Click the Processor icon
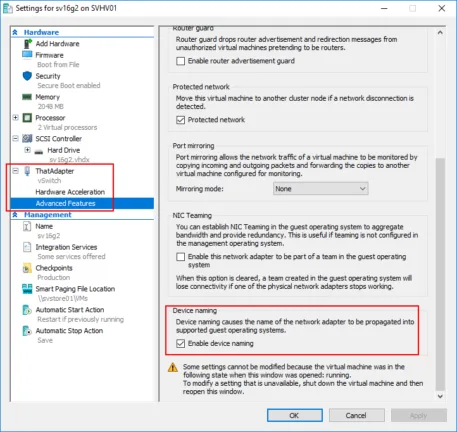This screenshot has width=457, height=432. [x=27, y=118]
